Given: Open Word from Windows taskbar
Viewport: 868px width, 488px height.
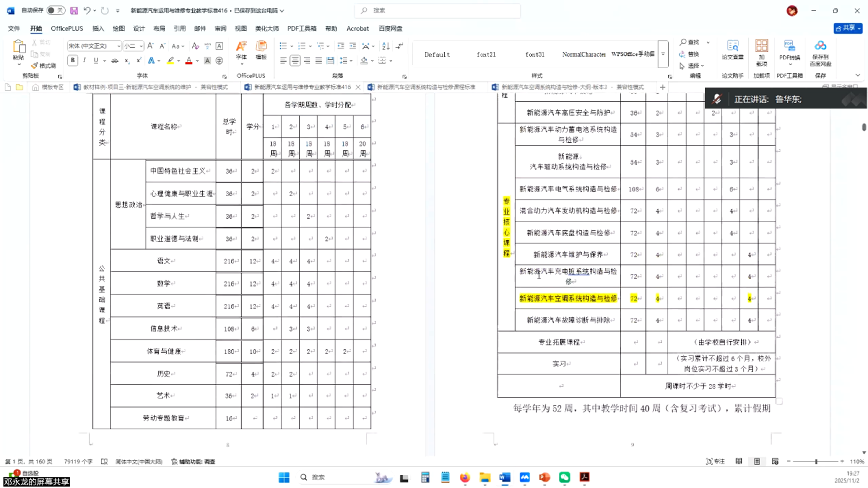Looking at the screenshot, I should [504, 477].
